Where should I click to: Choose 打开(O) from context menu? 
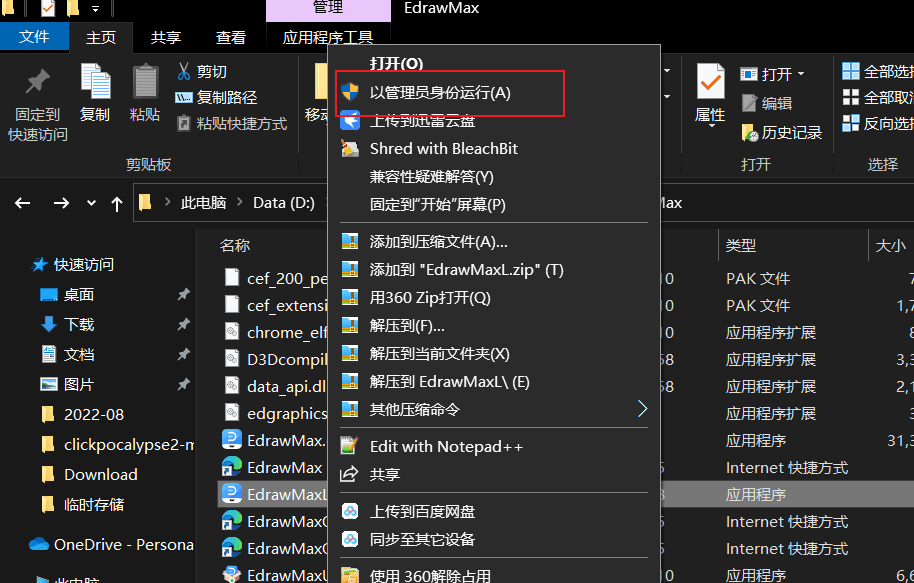494,63
